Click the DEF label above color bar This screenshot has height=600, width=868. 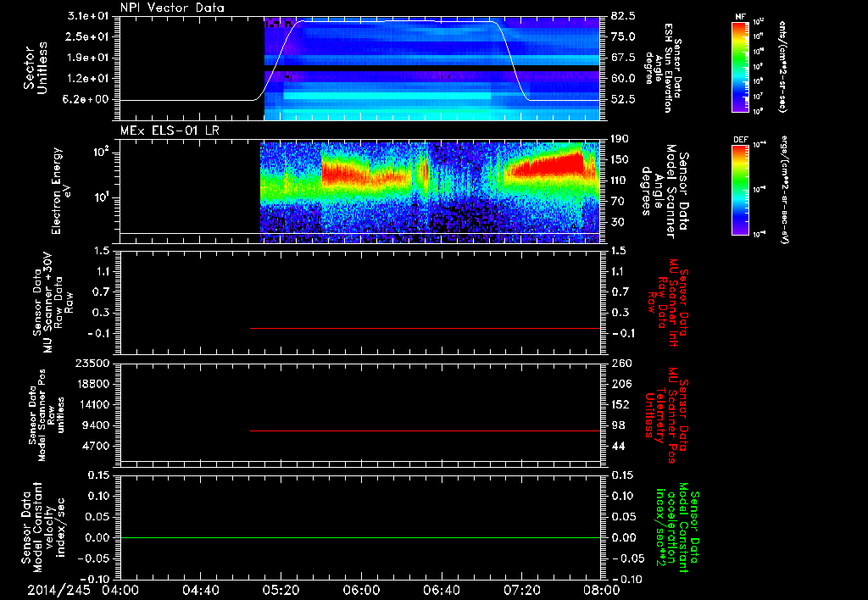click(741, 140)
